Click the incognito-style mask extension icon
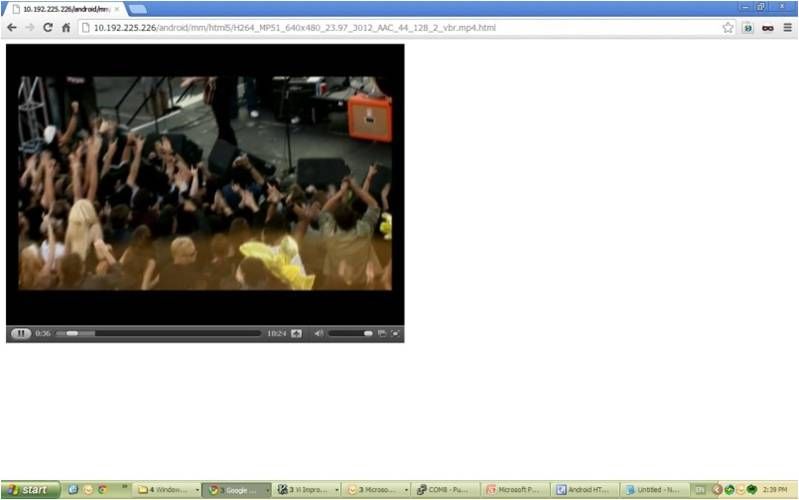 point(767,28)
